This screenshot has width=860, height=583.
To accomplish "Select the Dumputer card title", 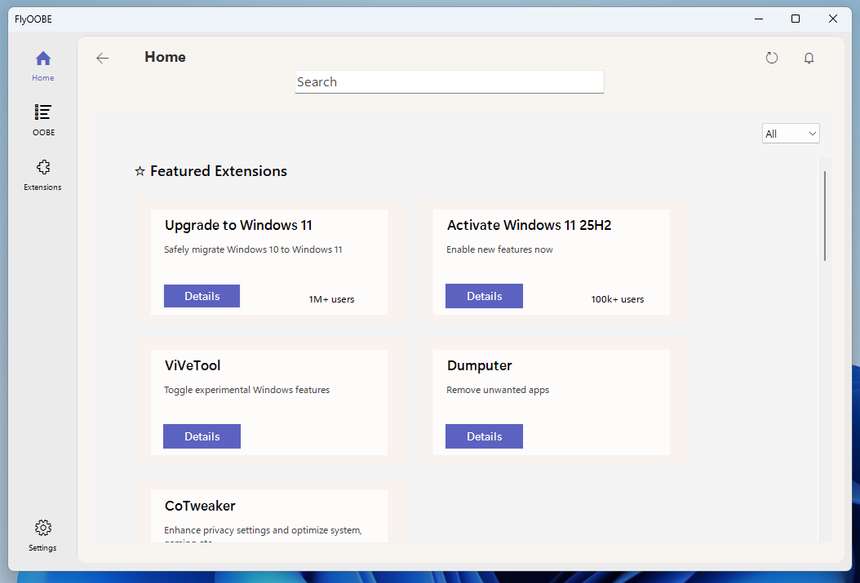I will (x=479, y=366).
